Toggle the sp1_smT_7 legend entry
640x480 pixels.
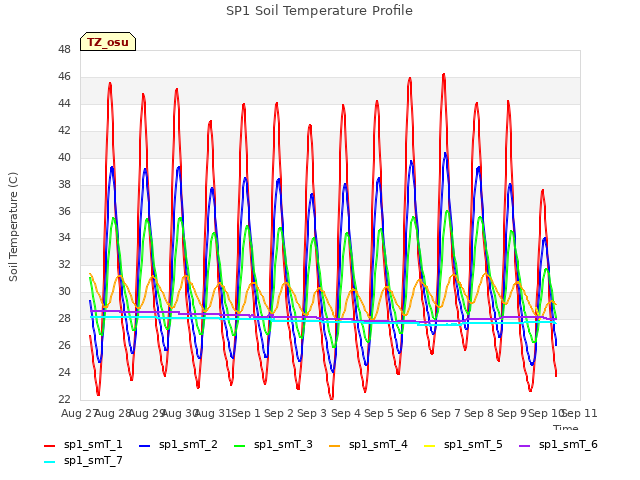click(x=83, y=460)
